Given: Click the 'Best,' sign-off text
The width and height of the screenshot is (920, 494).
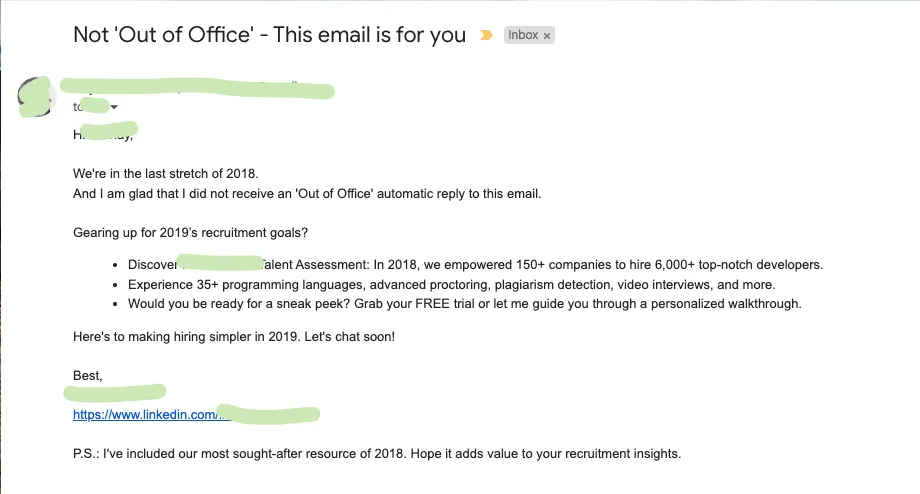Looking at the screenshot, I should point(87,375).
